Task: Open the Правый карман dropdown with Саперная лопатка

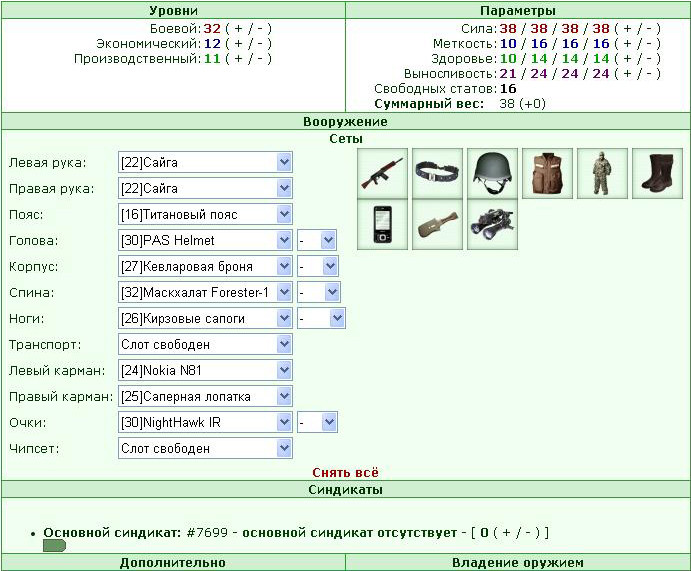Action: click(205, 397)
